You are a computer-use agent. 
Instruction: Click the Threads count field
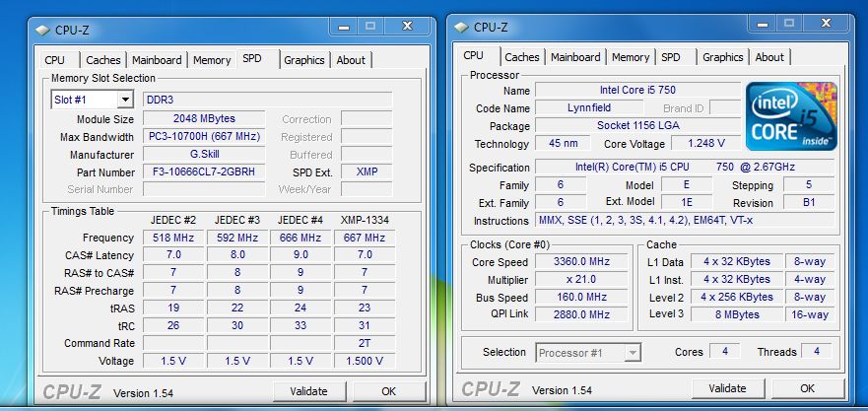pos(816,351)
